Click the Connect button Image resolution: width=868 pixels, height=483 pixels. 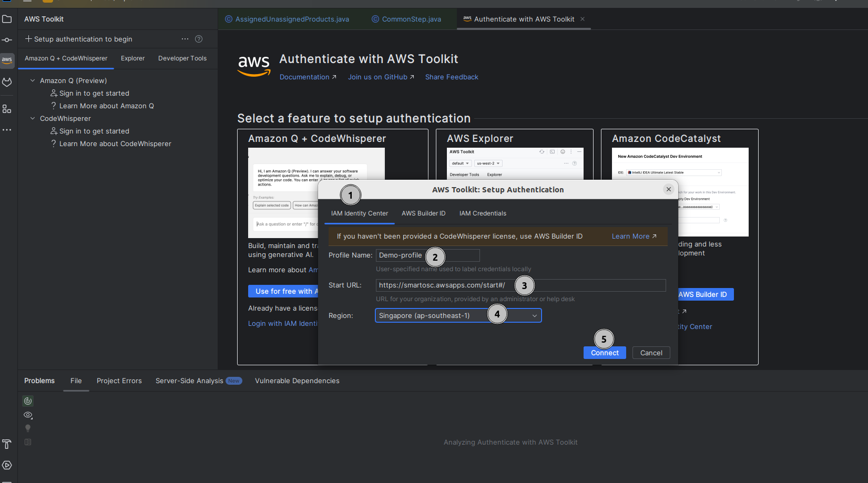coord(604,353)
